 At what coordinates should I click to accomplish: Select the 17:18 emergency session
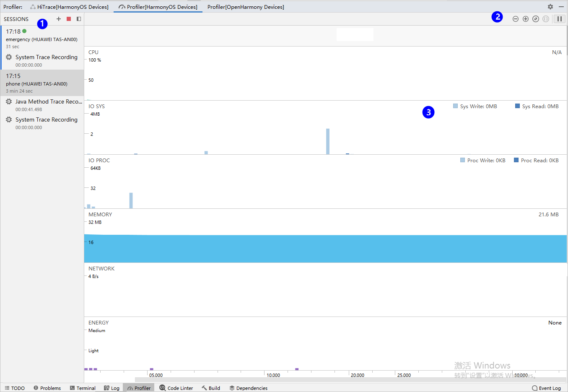click(42, 39)
